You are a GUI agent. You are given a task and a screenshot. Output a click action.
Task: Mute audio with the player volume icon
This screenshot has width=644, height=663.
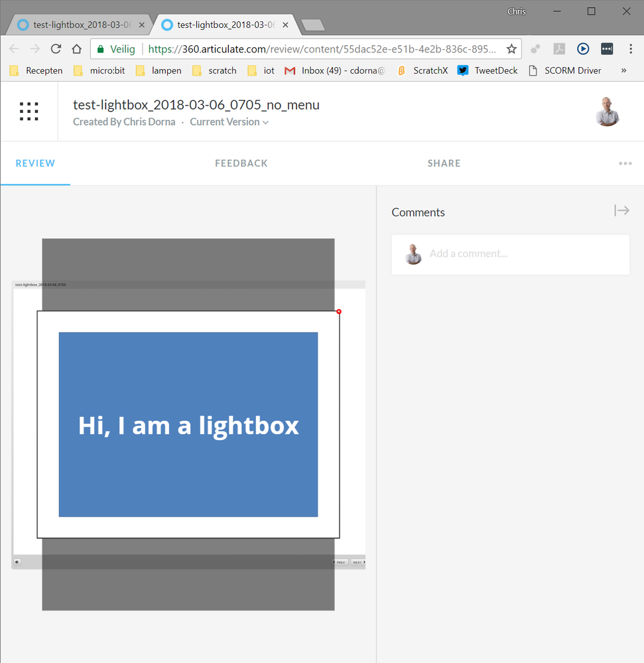pos(17,562)
